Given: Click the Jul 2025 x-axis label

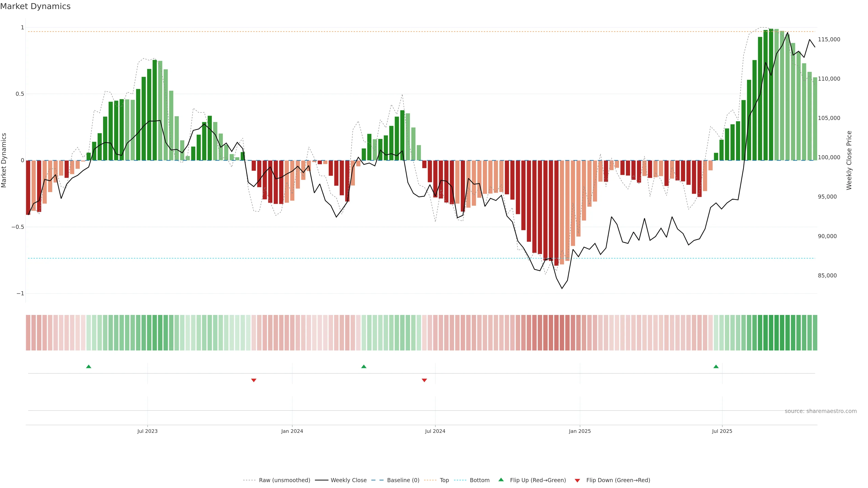Looking at the screenshot, I should pyautogui.click(x=722, y=431).
